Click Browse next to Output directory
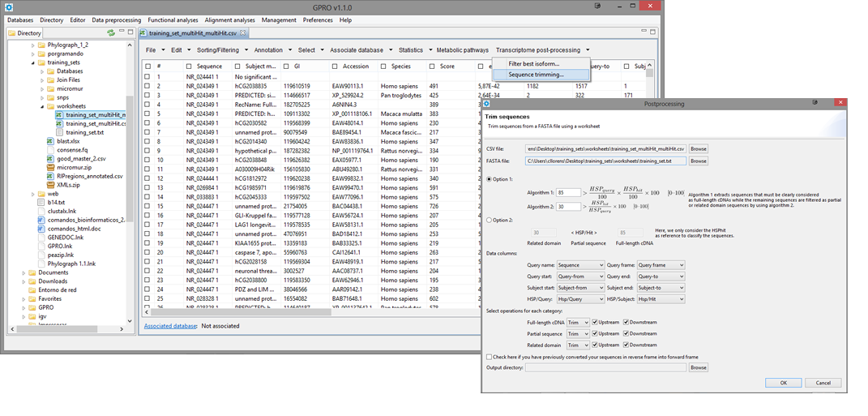This screenshot has height=416, width=868. pyautogui.click(x=698, y=367)
